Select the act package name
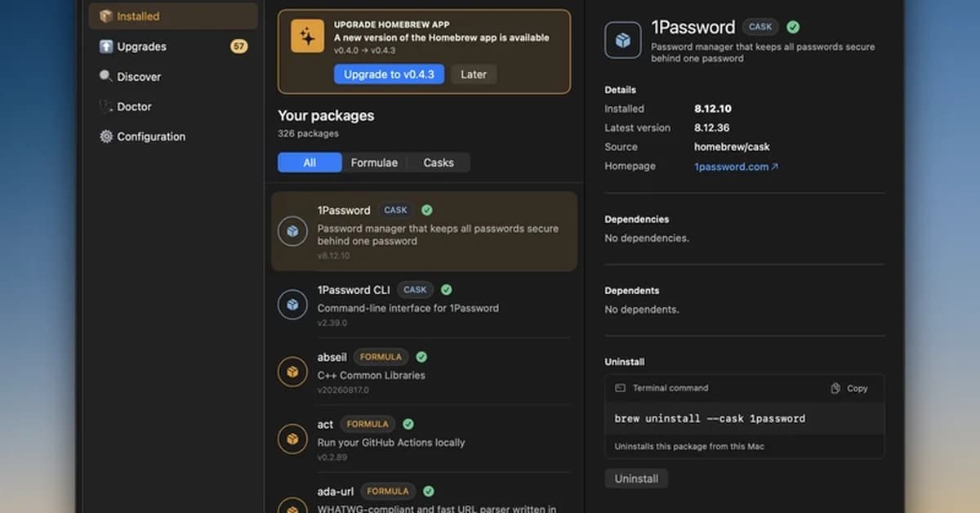The width and height of the screenshot is (980, 513). 325,425
